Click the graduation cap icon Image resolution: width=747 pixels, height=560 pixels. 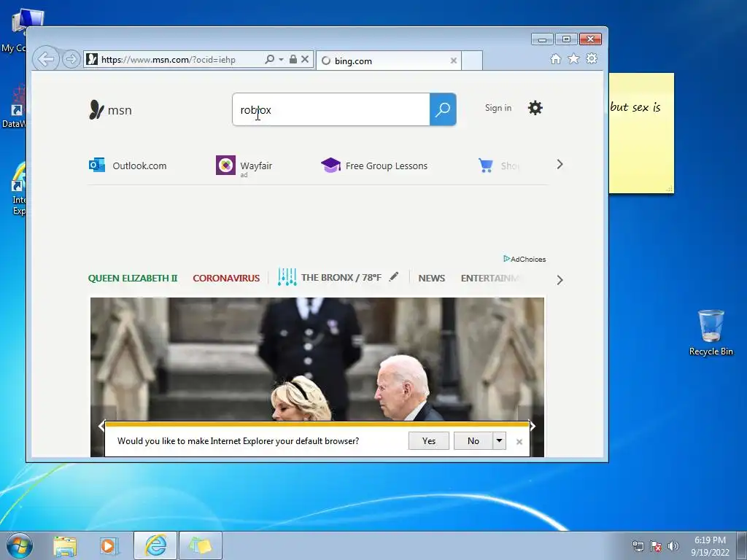[330, 166]
